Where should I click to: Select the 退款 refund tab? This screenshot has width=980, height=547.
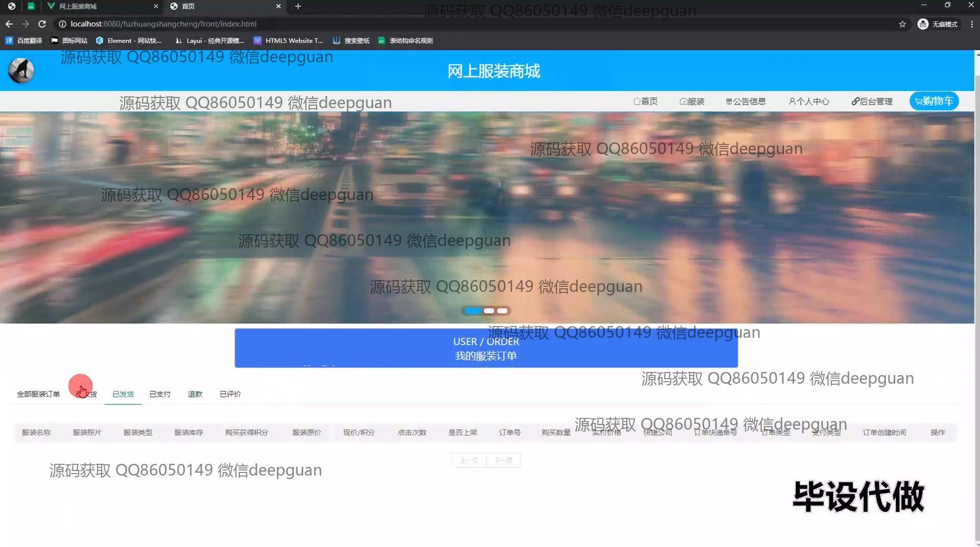coord(195,394)
